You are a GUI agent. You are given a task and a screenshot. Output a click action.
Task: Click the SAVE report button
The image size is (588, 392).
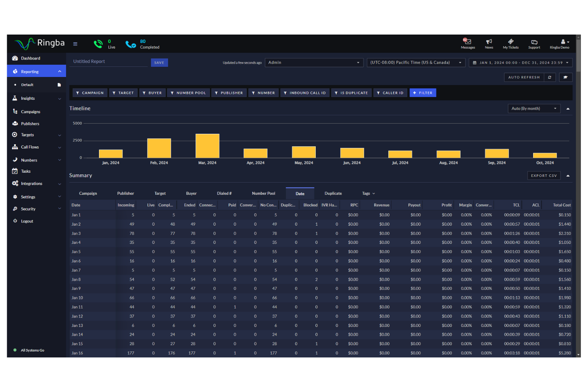click(159, 63)
